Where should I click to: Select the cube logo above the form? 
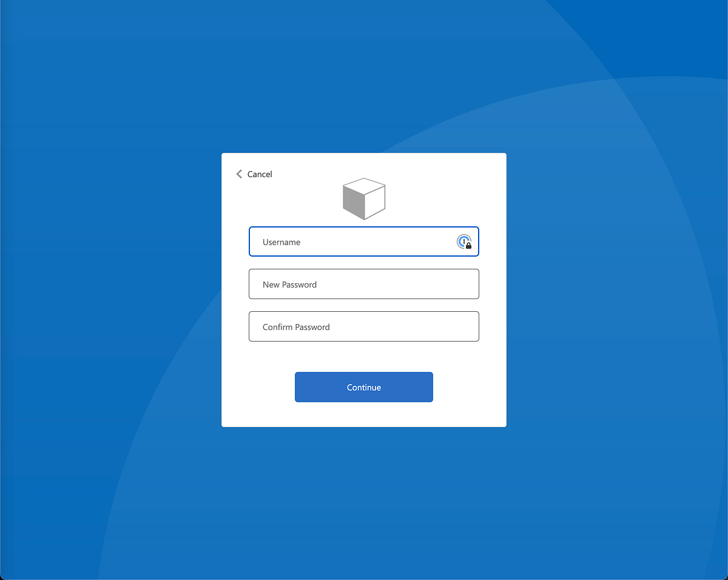pos(364,198)
